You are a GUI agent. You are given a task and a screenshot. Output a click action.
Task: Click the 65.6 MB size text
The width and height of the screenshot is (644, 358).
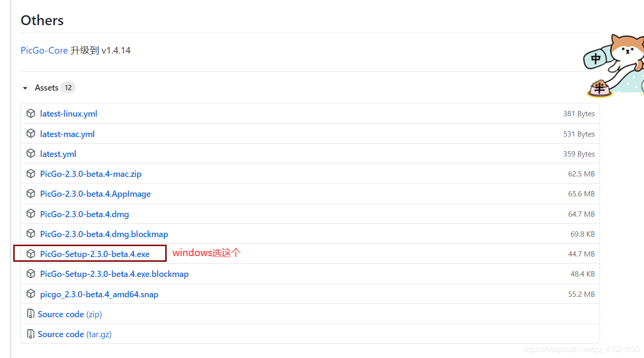581,194
